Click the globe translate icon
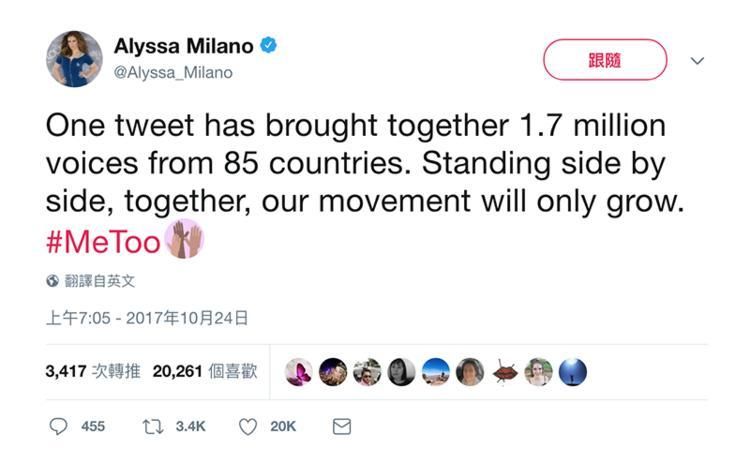 click(x=52, y=281)
